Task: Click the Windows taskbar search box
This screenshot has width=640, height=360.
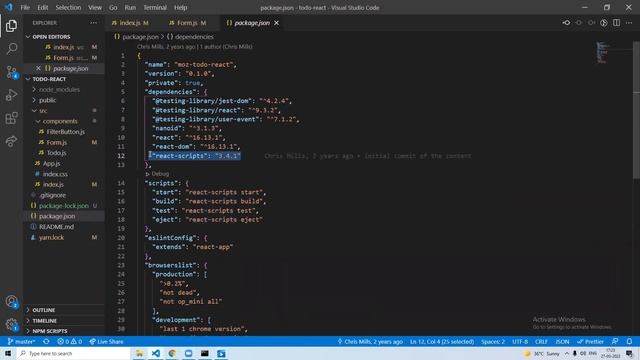Action: tap(73, 353)
